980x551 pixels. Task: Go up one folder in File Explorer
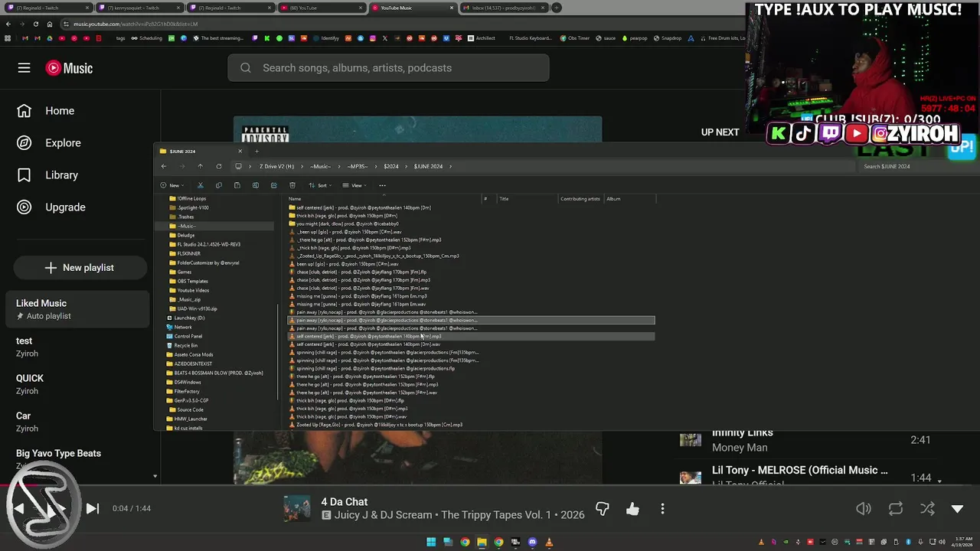(201, 166)
